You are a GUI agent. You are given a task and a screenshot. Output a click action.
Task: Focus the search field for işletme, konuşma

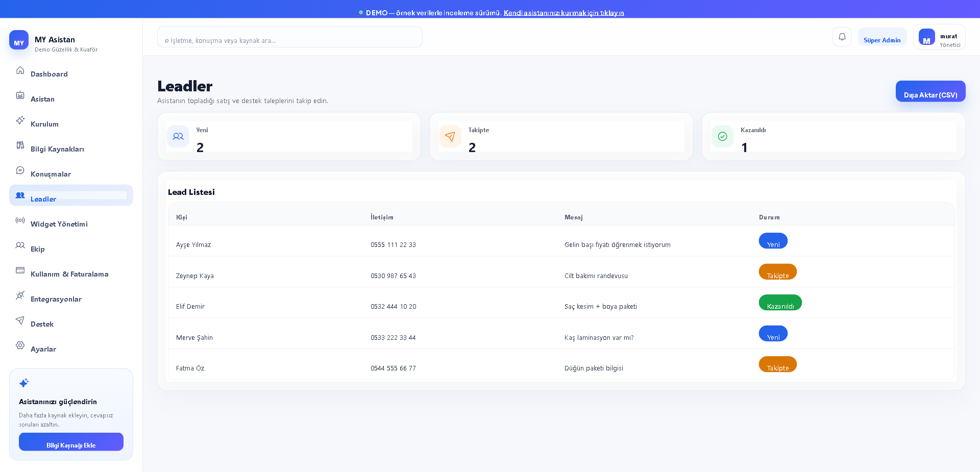pyautogui.click(x=290, y=37)
